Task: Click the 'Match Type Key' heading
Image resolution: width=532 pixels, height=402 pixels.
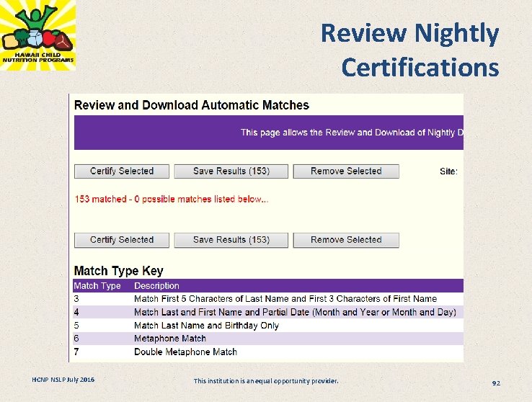Action: click(119, 271)
